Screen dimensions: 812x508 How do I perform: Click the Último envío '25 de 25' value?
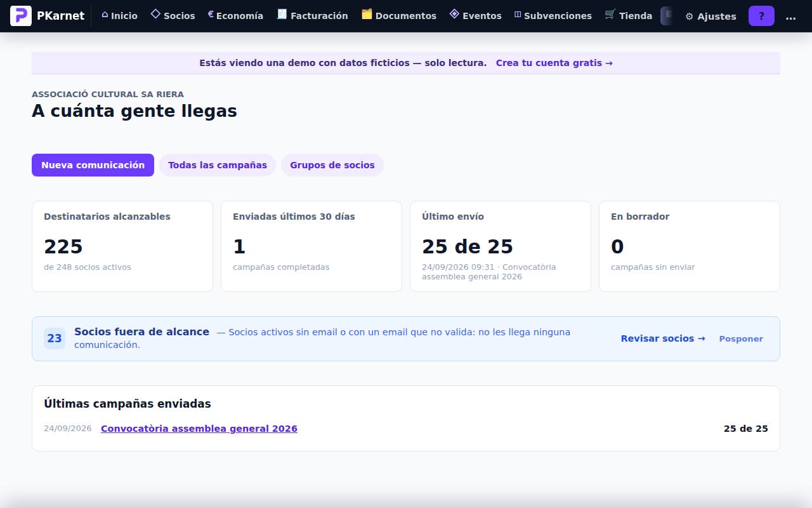pos(468,246)
